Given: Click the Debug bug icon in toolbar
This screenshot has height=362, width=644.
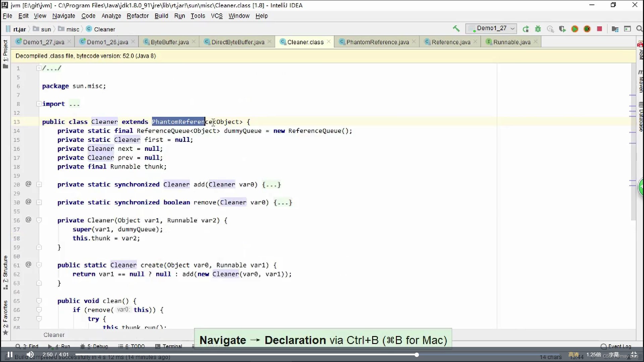Looking at the screenshot, I should tap(538, 29).
